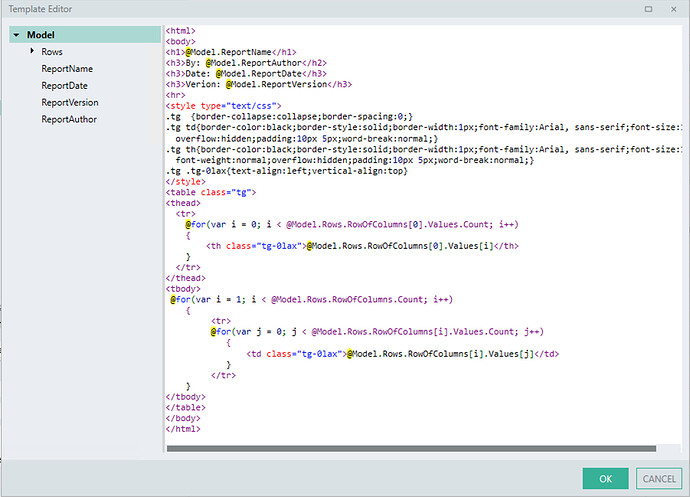Select the Model root item
This screenshot has width=690, height=497.
tap(85, 34)
